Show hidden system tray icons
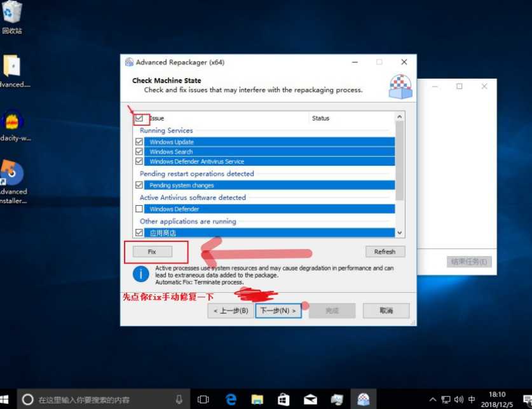The height and width of the screenshot is (409, 532). point(433,399)
